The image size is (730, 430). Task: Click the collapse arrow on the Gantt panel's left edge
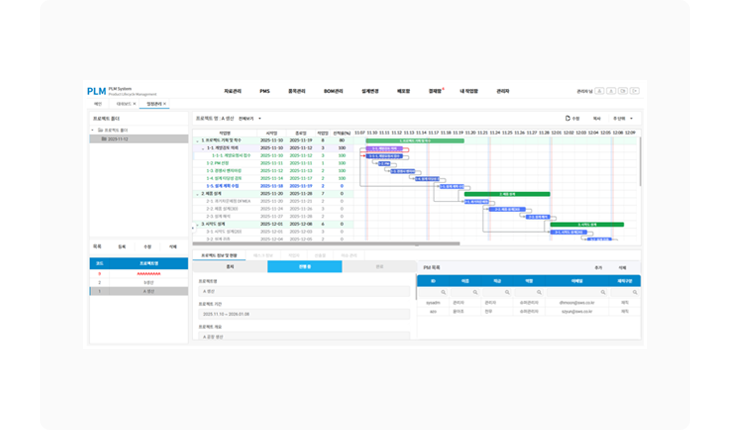(193, 228)
